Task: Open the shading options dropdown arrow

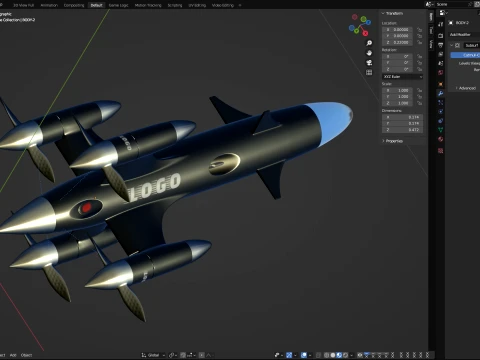Action: (352, 355)
